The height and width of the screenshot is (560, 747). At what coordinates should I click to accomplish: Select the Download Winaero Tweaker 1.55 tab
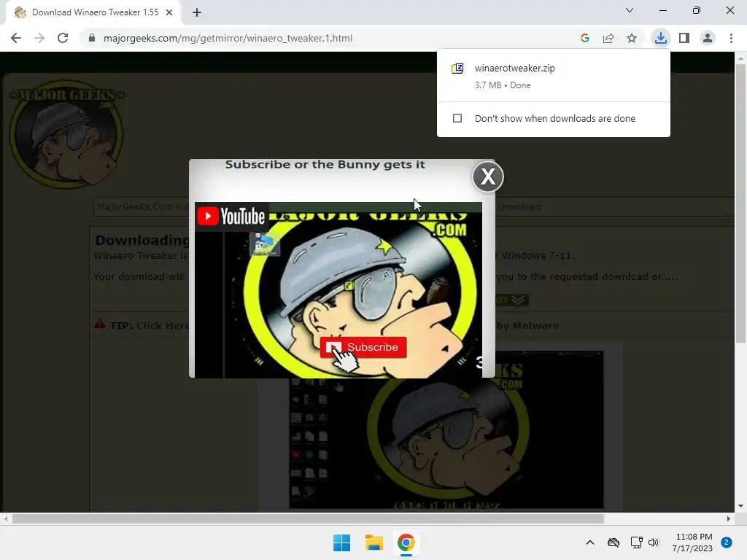click(95, 13)
